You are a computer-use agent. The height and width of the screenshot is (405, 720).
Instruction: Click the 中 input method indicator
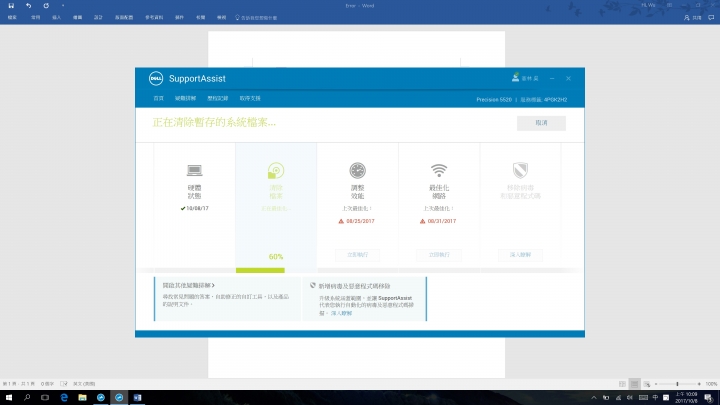(x=655, y=398)
